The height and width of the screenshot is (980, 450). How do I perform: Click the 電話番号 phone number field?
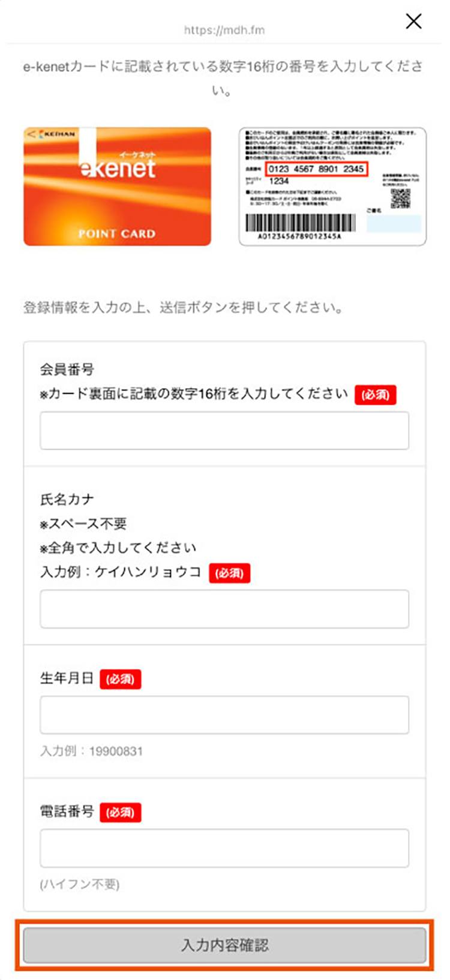225,847
